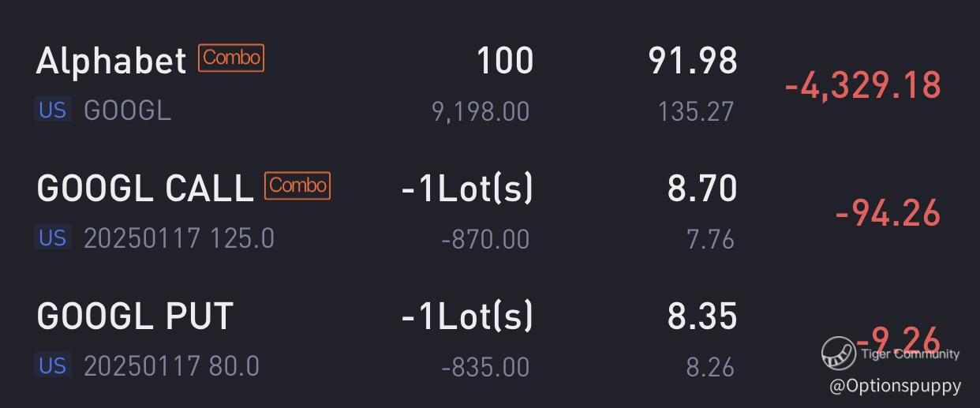Open the GOOGL PUT option position

(x=135, y=316)
